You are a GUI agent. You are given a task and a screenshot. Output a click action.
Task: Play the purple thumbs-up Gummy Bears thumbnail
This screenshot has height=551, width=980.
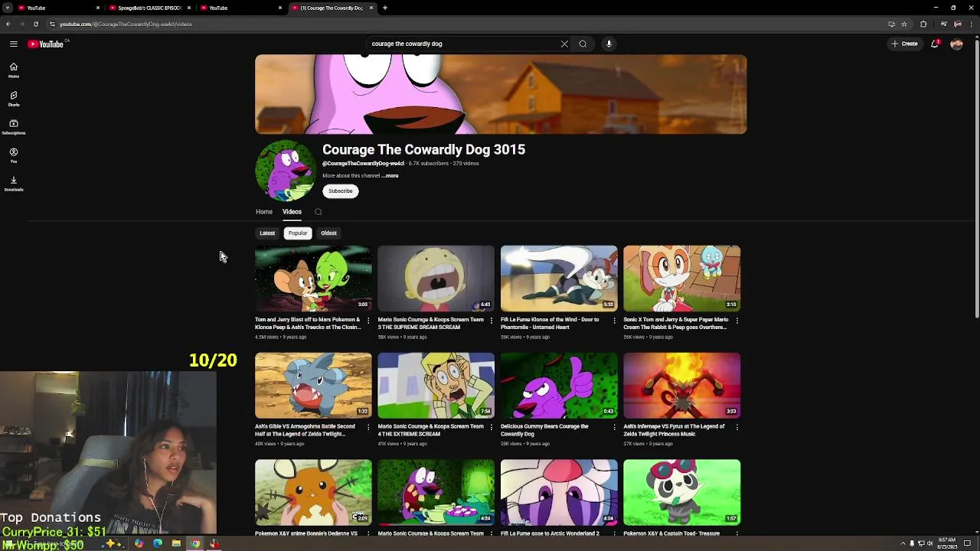pyautogui.click(x=559, y=385)
